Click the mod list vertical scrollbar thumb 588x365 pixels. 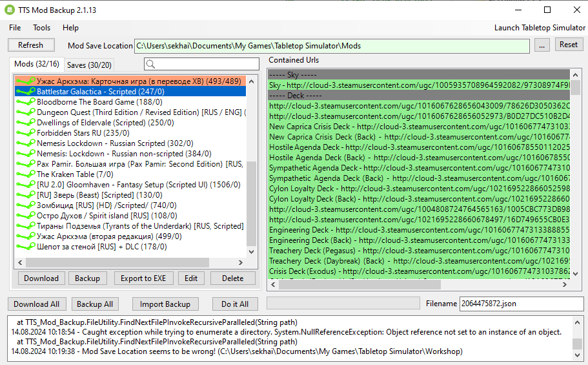point(252,203)
